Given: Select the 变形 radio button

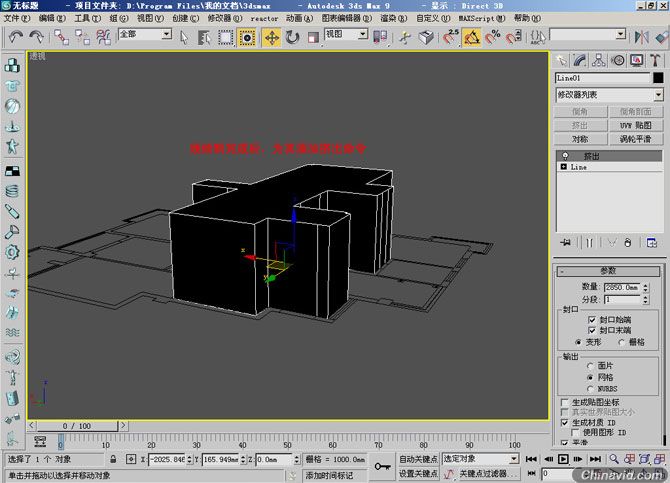Looking at the screenshot, I should [578, 342].
